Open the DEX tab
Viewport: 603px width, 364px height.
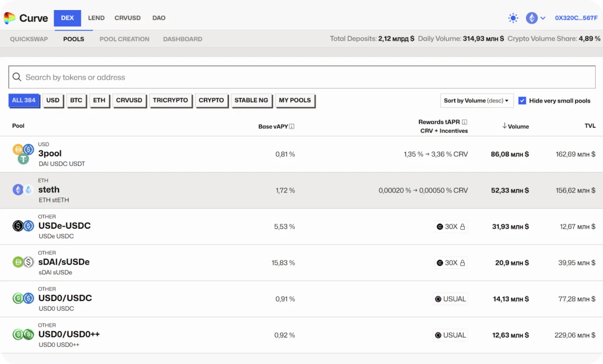(x=67, y=18)
